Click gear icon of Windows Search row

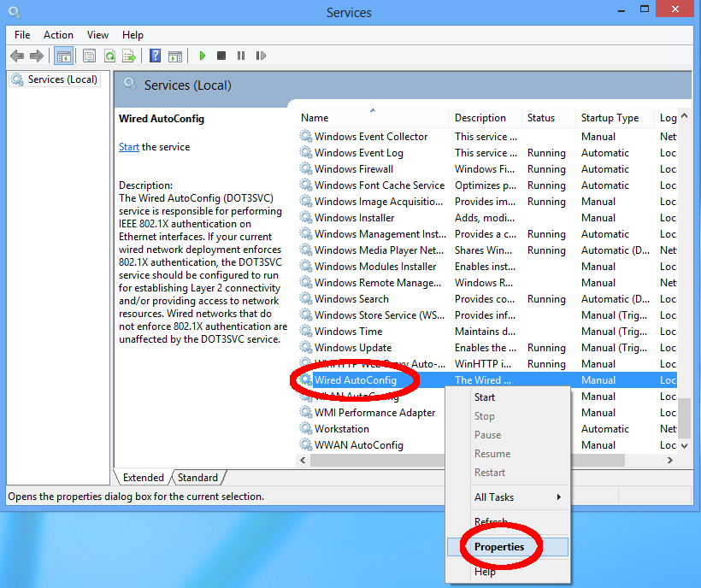306,298
